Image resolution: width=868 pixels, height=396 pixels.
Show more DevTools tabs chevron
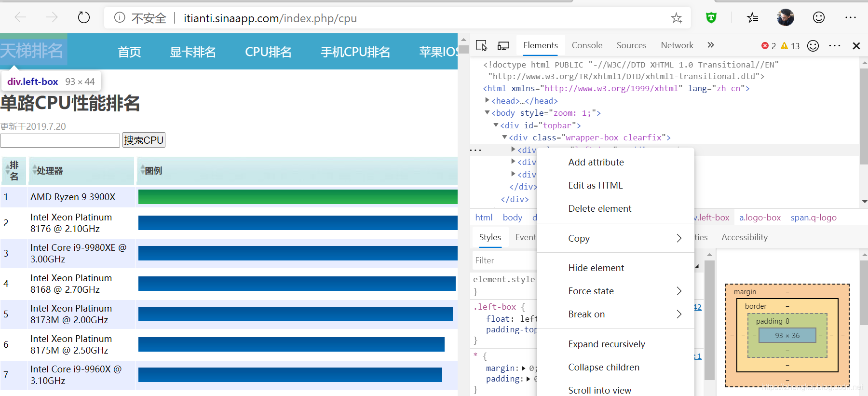point(711,45)
